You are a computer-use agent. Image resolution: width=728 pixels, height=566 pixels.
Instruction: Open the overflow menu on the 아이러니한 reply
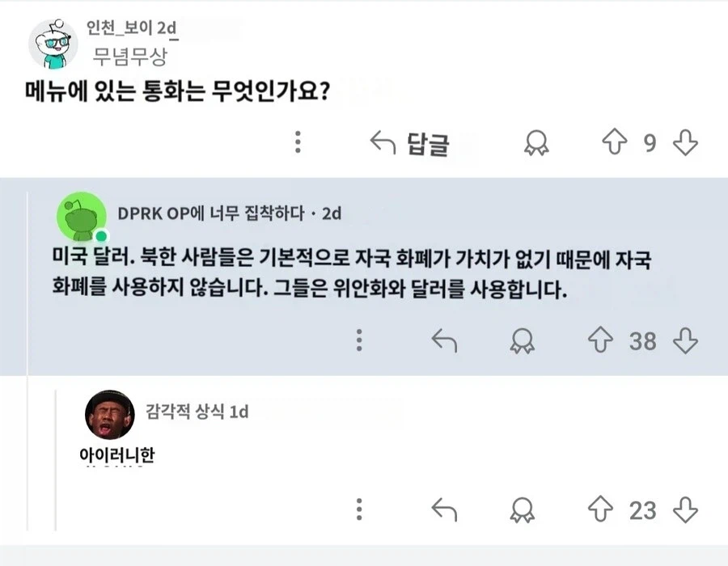[358, 511]
